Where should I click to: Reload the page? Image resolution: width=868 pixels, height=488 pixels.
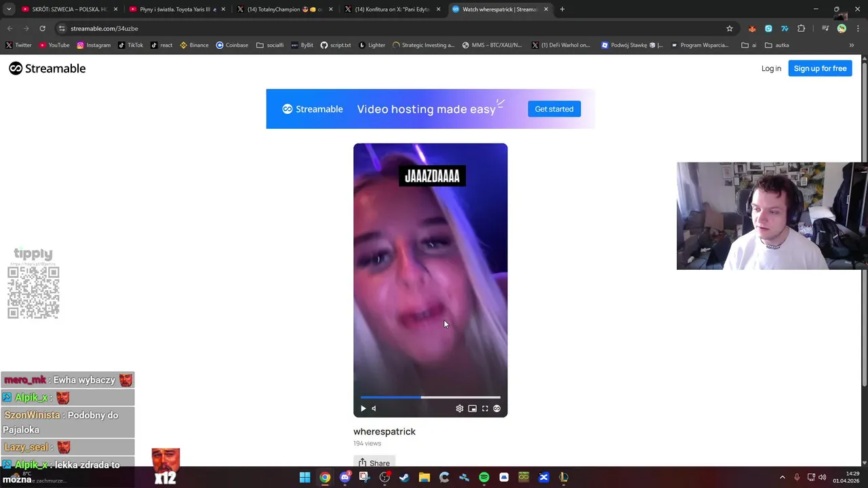click(42, 28)
